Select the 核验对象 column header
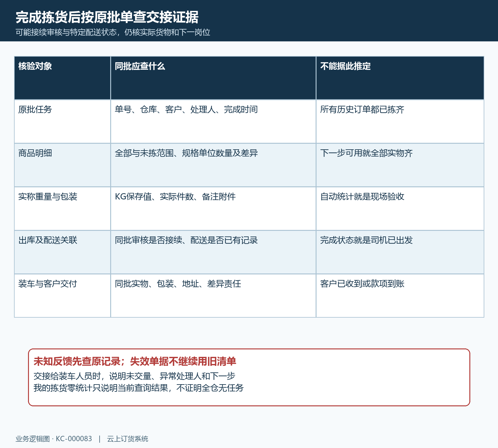The width and height of the screenshot is (498, 448). [x=62, y=78]
